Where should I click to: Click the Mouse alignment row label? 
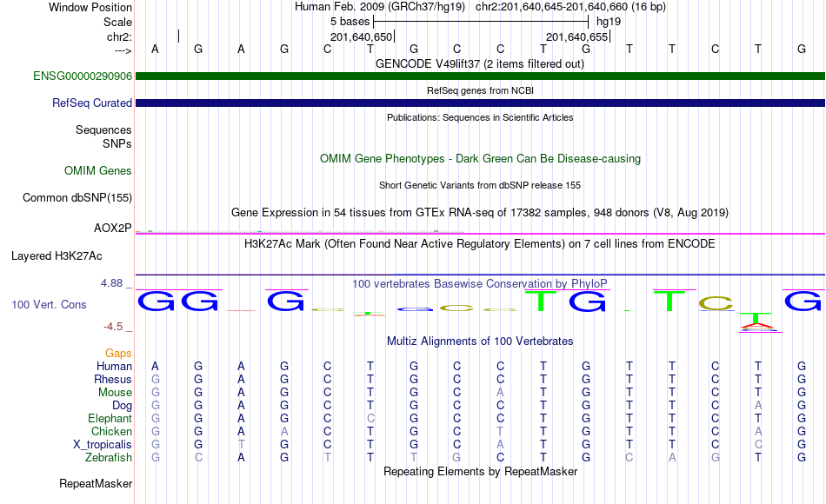tap(115, 393)
